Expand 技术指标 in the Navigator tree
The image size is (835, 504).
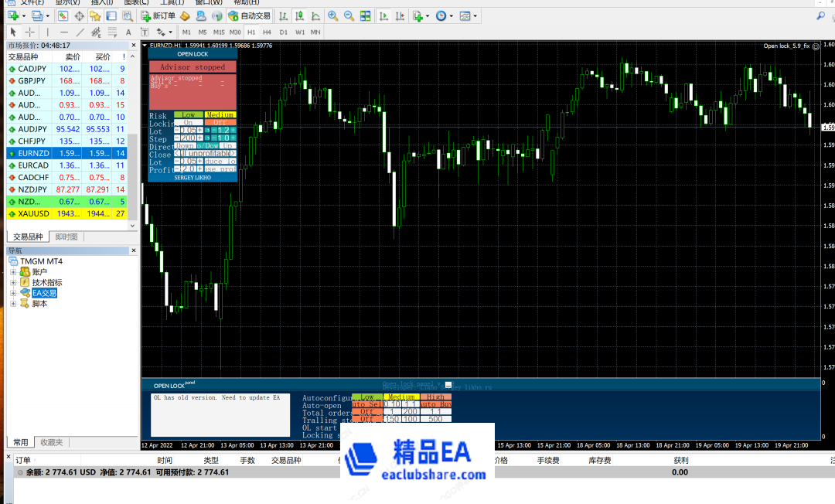click(12, 282)
